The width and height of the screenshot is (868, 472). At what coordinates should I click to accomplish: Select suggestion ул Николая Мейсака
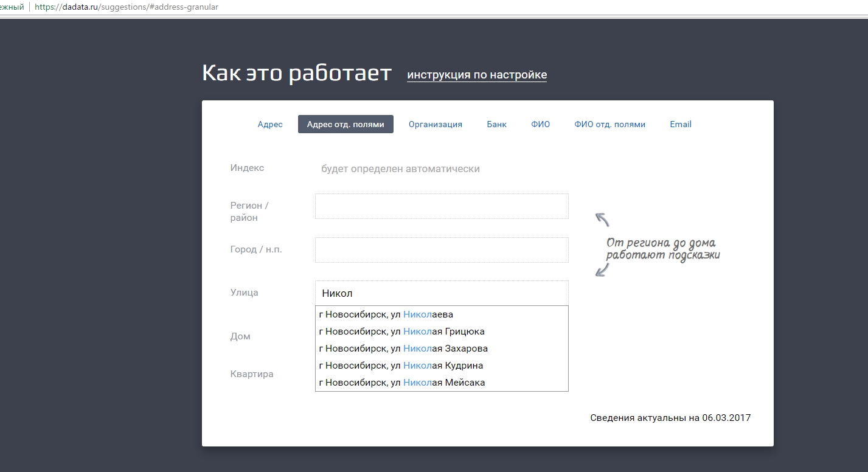(442, 383)
